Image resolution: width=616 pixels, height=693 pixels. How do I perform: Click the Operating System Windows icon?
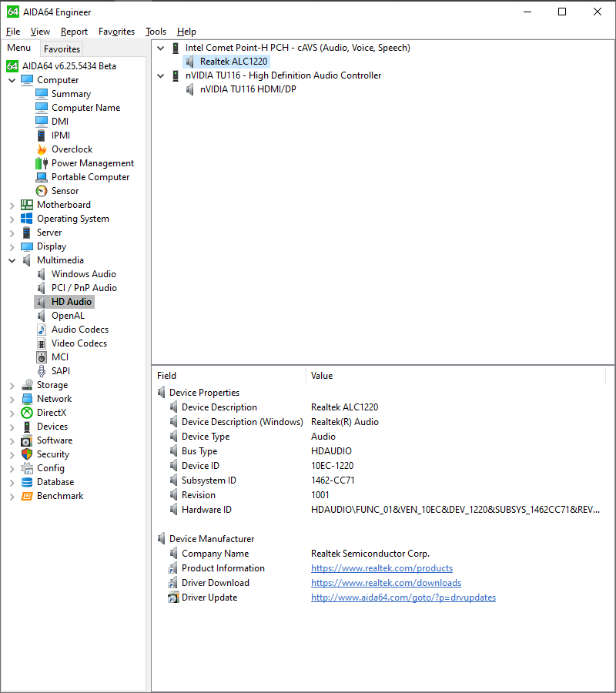point(27,219)
